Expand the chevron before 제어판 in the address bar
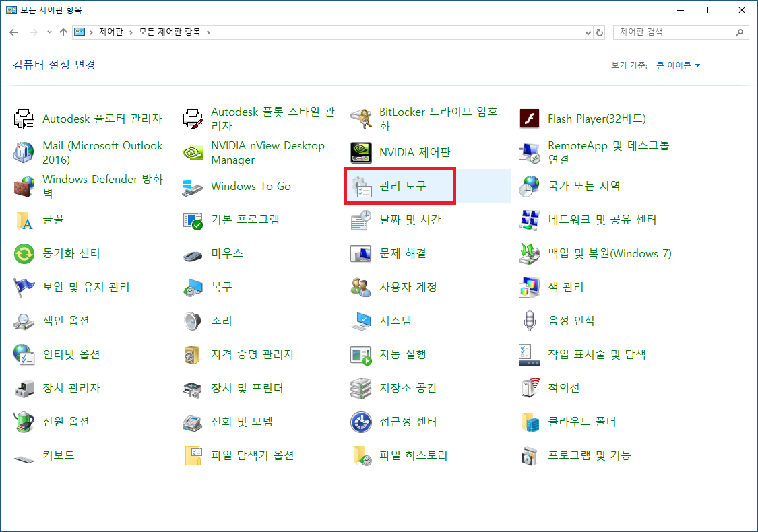 [91, 32]
